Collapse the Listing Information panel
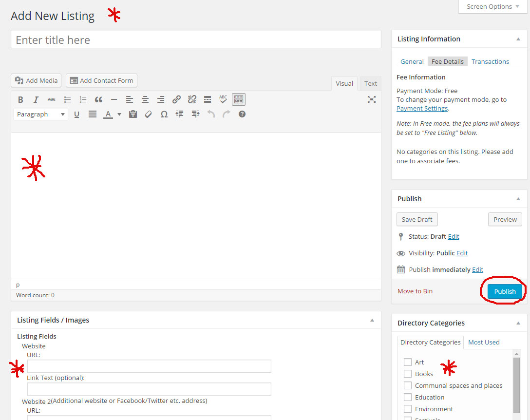 coord(518,39)
